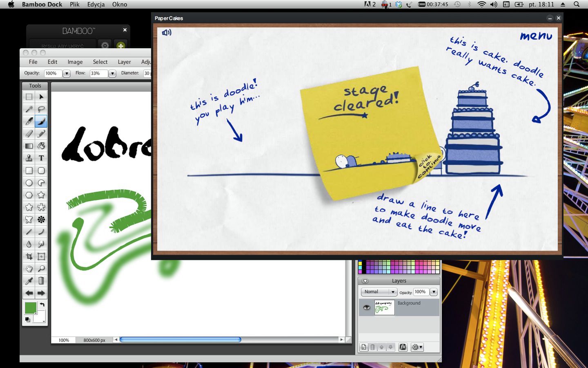Select the gradient tool
588x368 pixels.
click(x=29, y=146)
